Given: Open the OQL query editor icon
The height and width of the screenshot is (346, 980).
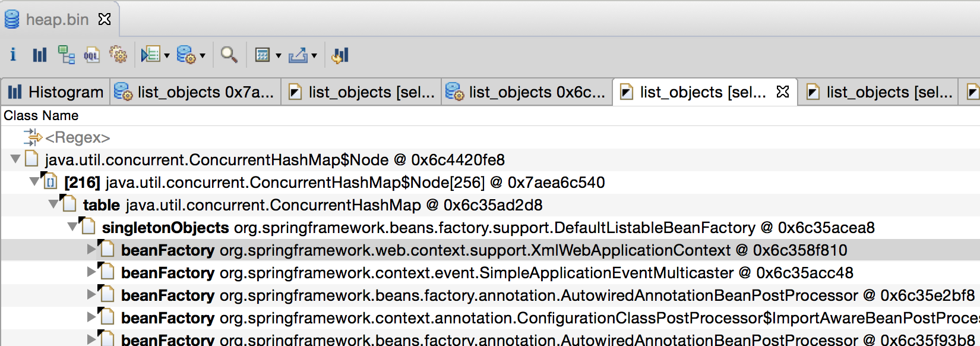Looking at the screenshot, I should click(91, 55).
